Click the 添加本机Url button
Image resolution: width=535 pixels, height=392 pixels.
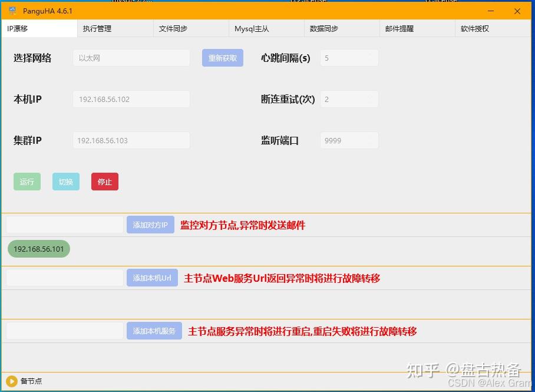152,278
